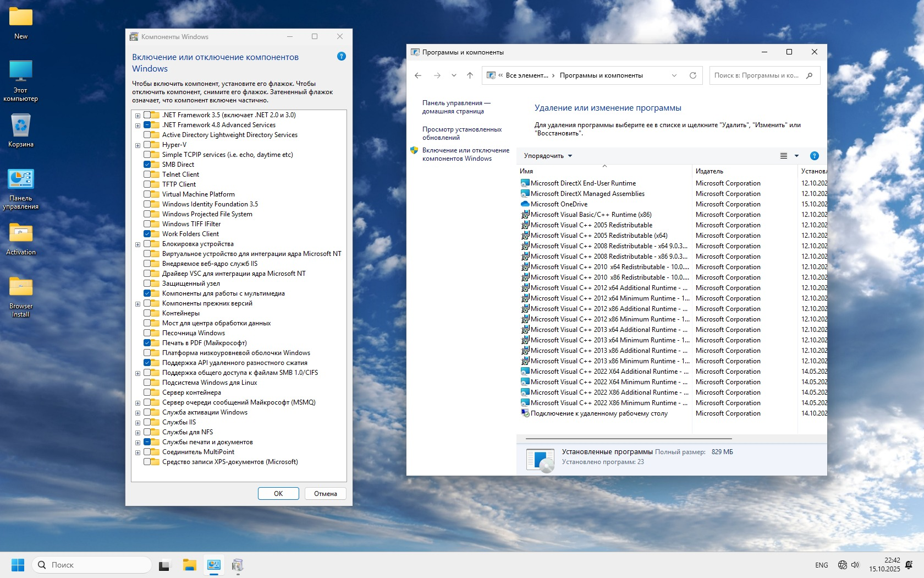This screenshot has width=924, height=578.
Task: Open the clock showing 22:42 on taskbar
Action: tap(884, 565)
